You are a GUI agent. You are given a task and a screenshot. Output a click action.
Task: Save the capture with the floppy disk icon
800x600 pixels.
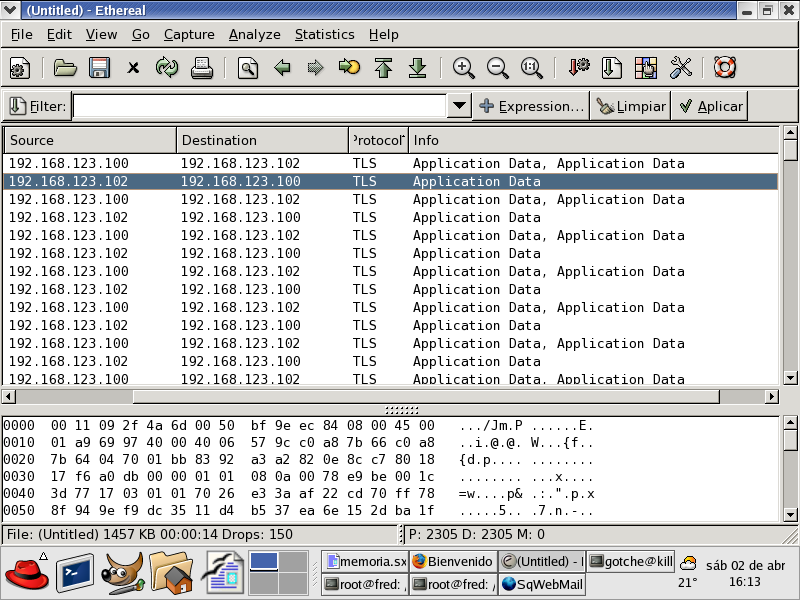(x=99, y=68)
